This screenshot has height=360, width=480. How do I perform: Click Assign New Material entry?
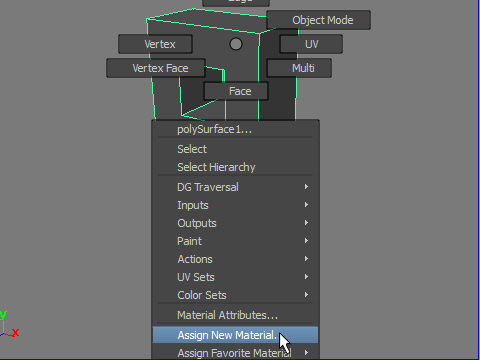pos(235,335)
